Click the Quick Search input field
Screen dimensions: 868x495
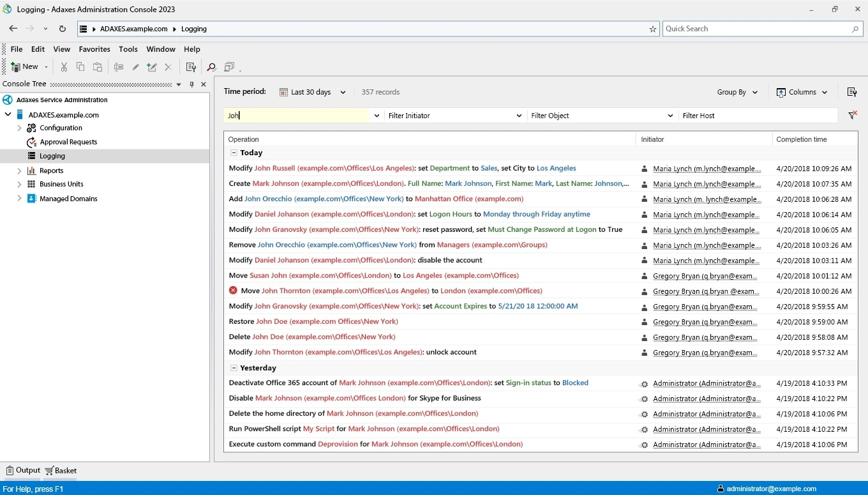756,29
